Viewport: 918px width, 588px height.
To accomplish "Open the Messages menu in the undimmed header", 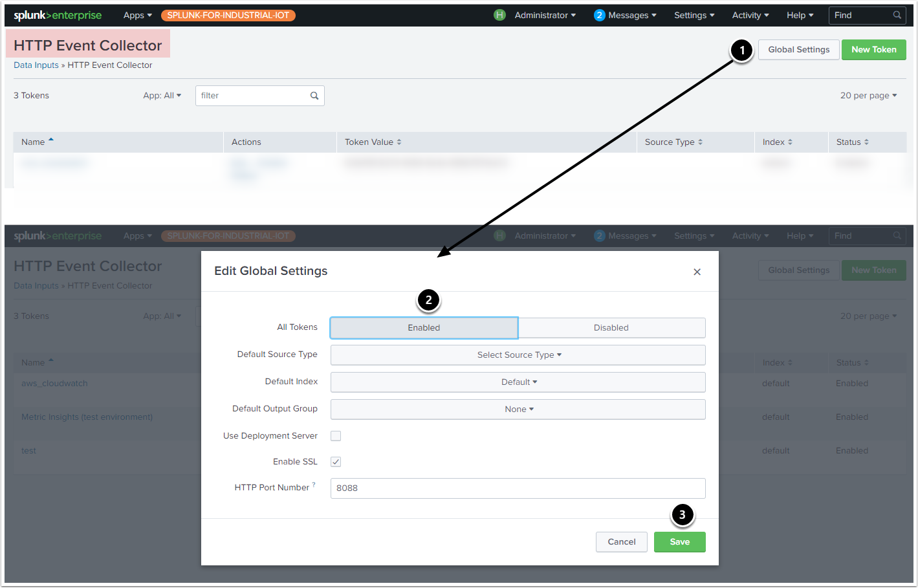I will click(x=632, y=15).
